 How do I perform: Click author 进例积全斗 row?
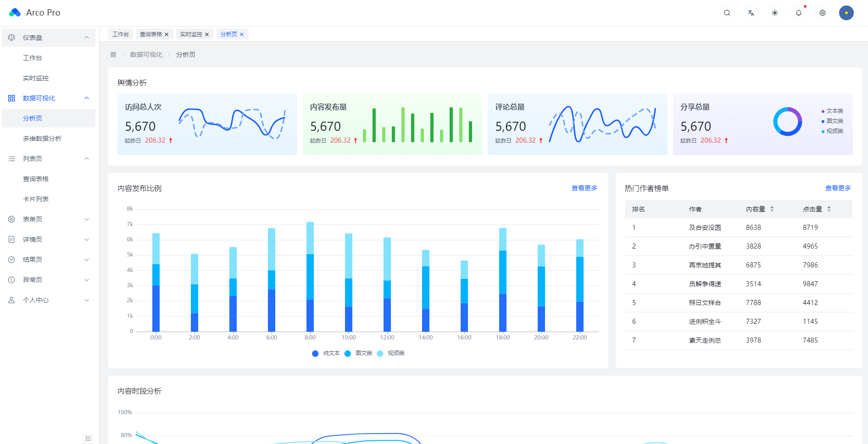click(x=739, y=322)
